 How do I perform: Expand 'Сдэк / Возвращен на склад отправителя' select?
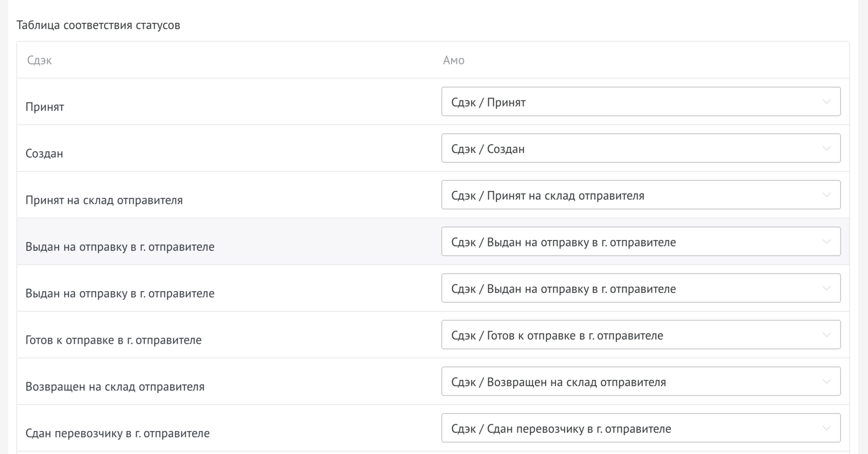coord(620,382)
